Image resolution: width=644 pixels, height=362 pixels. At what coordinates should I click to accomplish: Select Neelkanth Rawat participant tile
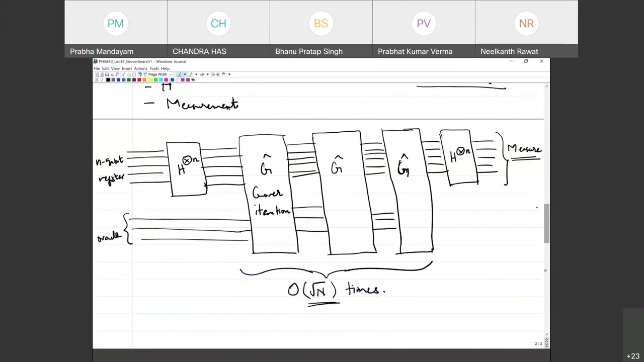526,29
